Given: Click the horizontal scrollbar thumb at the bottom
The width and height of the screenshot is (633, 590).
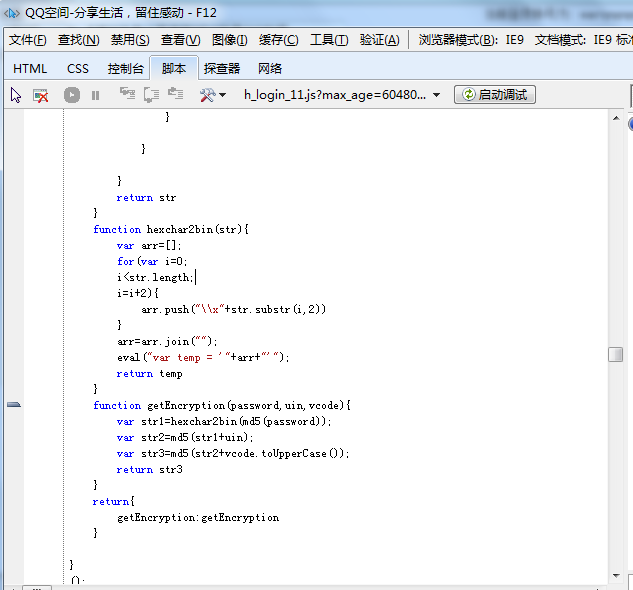Looking at the screenshot, I should click(x=37, y=588).
